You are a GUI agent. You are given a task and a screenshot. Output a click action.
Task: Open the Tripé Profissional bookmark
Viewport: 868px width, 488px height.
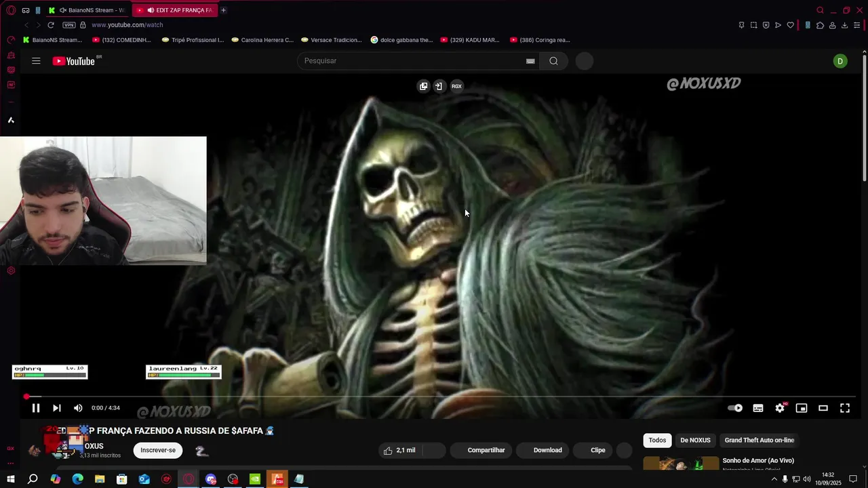(193, 40)
